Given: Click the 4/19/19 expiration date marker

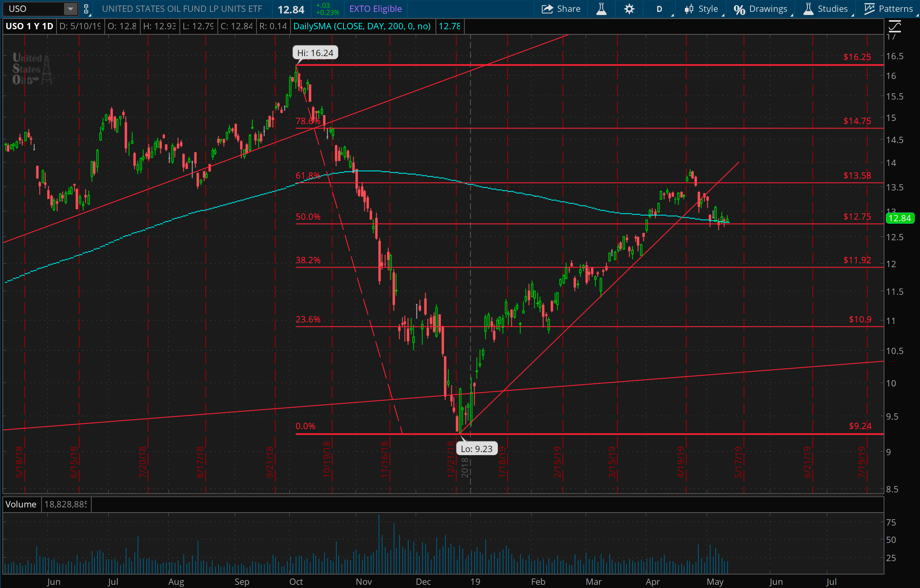Looking at the screenshot, I should [681, 462].
